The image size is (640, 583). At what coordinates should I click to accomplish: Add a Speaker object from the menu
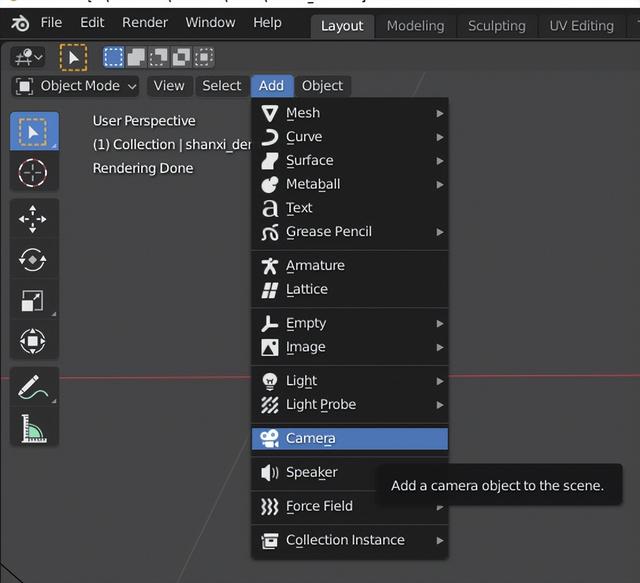tap(311, 472)
